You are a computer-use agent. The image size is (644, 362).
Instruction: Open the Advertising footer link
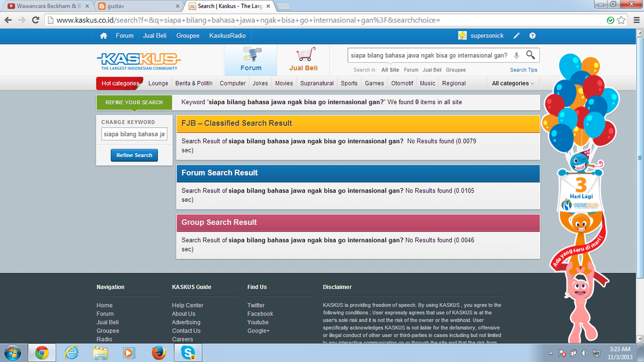coord(186,322)
